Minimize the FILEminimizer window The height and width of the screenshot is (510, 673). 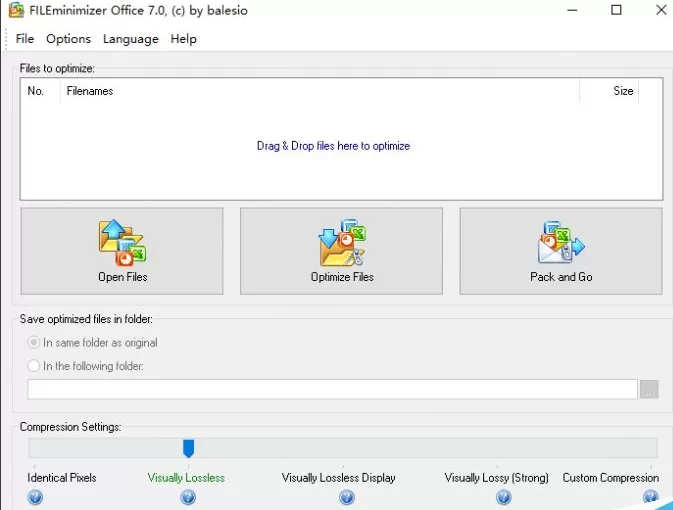click(x=572, y=10)
